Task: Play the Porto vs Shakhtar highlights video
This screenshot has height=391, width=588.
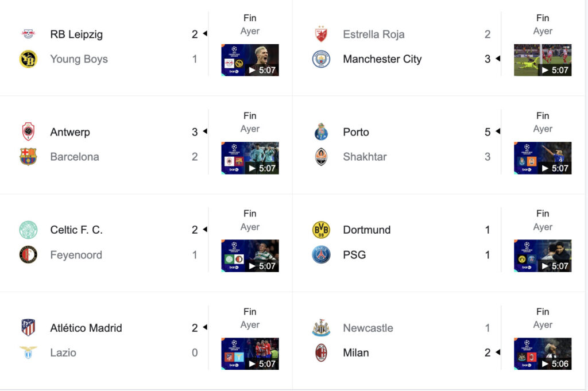Action: [543, 158]
